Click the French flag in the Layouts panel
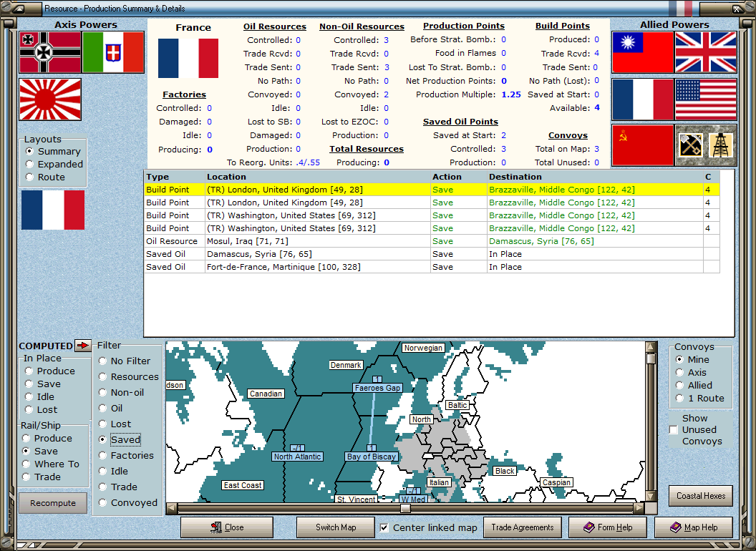Viewport: 756px width, 551px height. coord(52,210)
